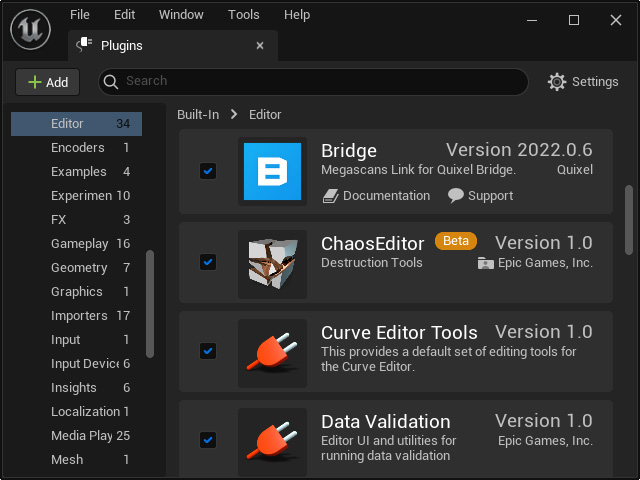Image resolution: width=640 pixels, height=480 pixels.
Task: Click the Add plugin button
Action: [x=48, y=82]
